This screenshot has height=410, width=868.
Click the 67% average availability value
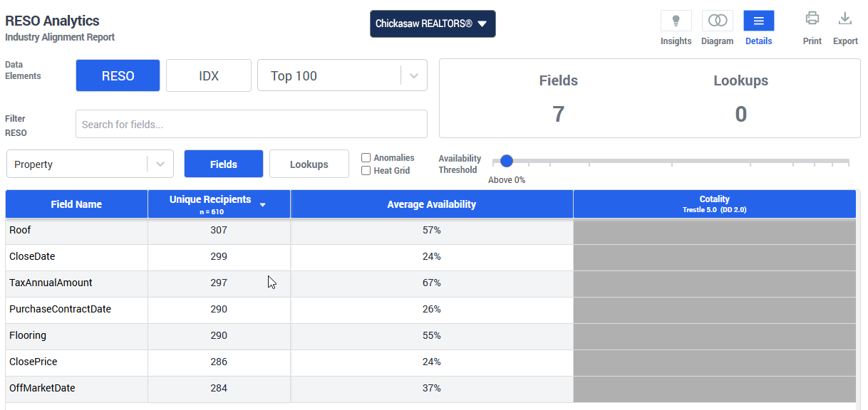click(432, 283)
